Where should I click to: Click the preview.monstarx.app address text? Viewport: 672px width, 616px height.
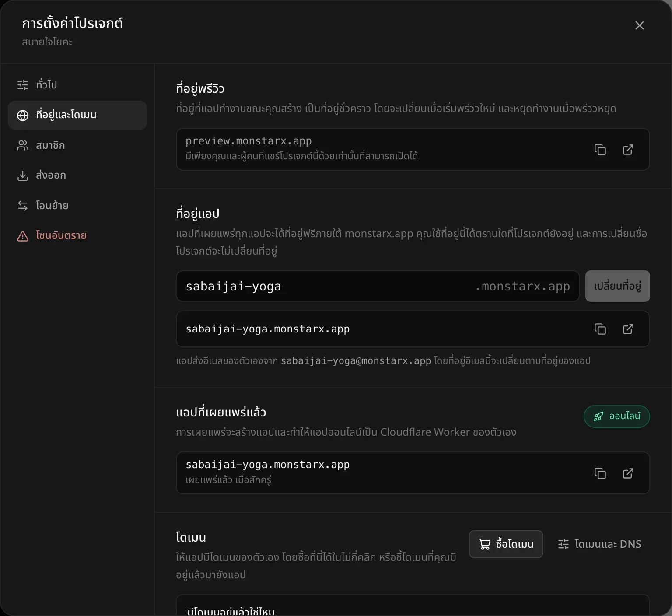[x=248, y=141]
